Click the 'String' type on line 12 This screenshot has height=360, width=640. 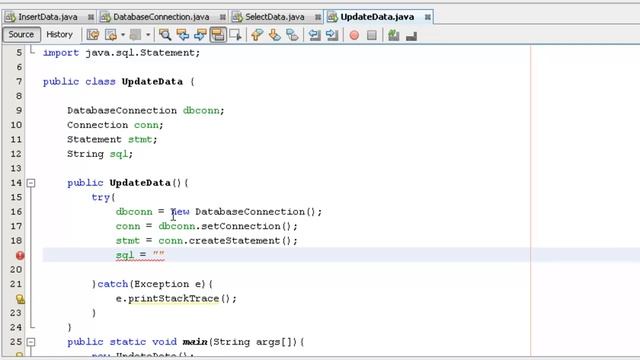click(x=85, y=154)
